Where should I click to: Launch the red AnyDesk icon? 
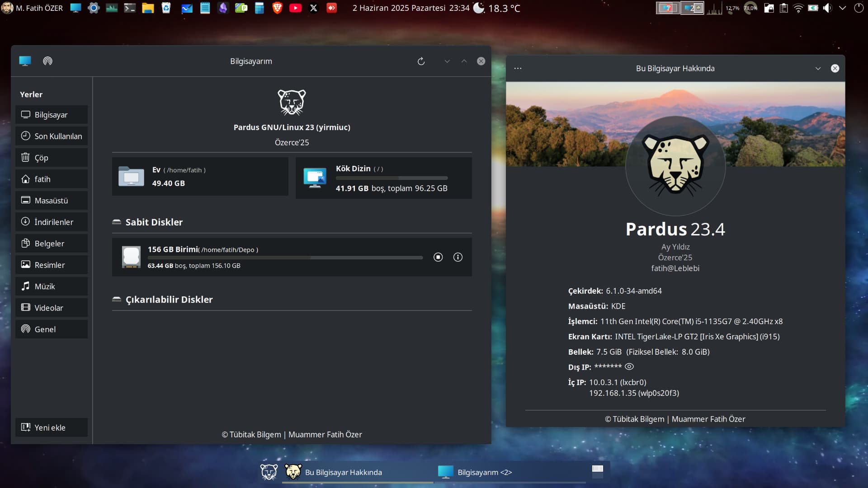click(x=331, y=8)
